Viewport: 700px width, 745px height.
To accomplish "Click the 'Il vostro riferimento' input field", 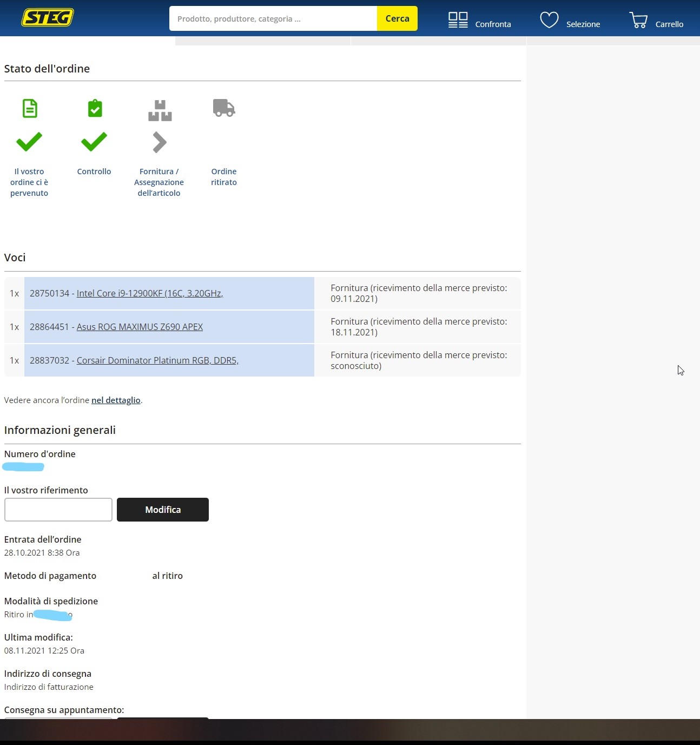I will pyautogui.click(x=58, y=510).
